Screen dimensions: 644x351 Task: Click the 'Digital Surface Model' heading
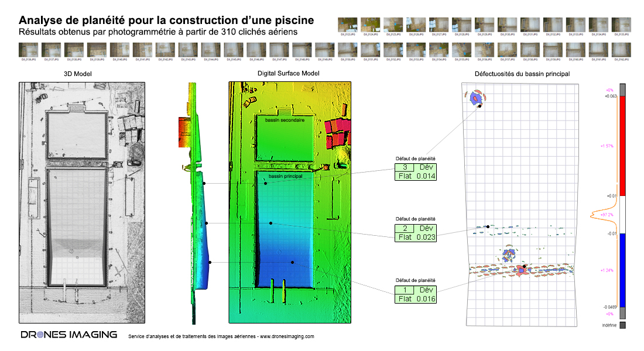pos(288,73)
